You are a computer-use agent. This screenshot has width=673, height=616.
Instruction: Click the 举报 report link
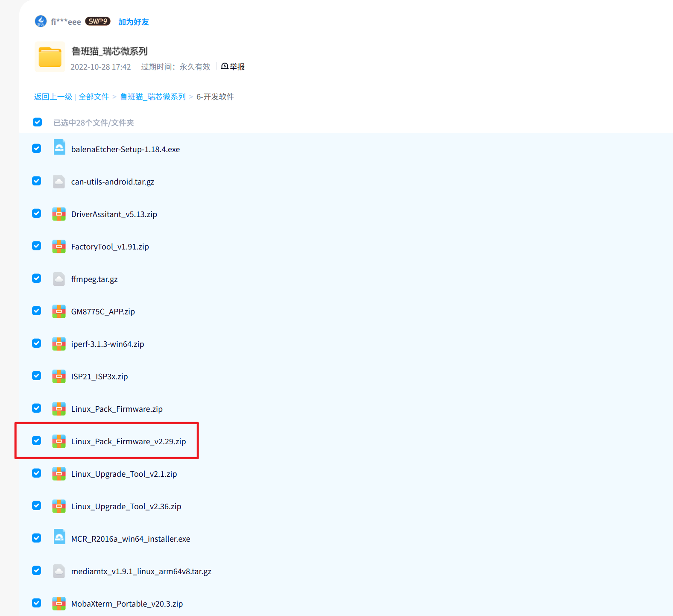237,67
